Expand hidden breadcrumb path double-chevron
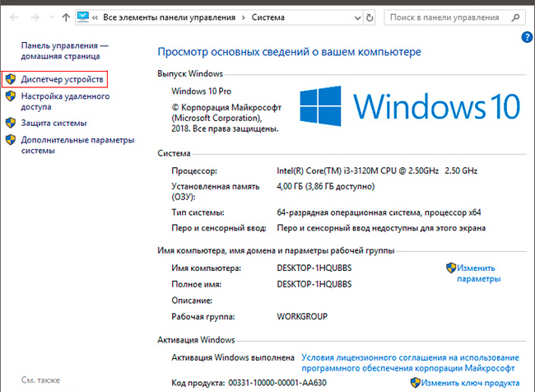Viewport: 535px width, 392px height. 95,18
